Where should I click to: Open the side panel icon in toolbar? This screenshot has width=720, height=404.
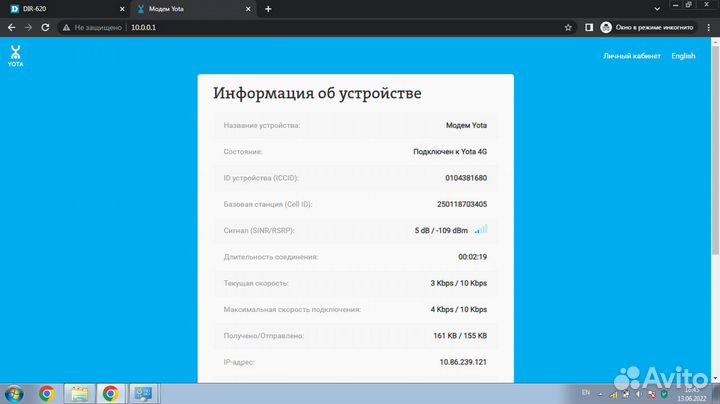[589, 28]
